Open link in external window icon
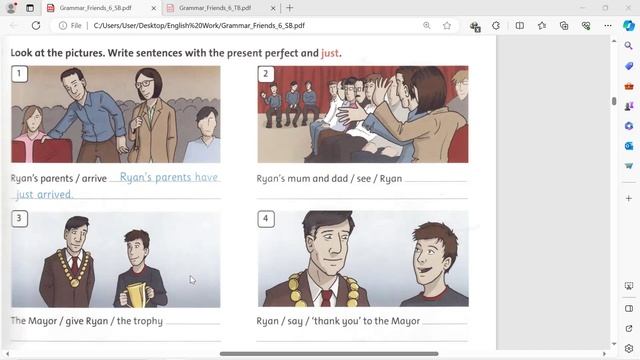The width and height of the screenshot is (640, 360). coord(629,329)
